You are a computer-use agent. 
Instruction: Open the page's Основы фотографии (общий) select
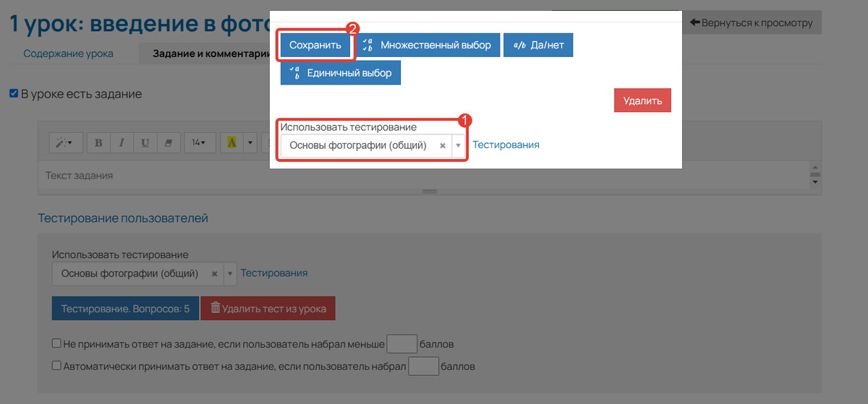click(144, 273)
